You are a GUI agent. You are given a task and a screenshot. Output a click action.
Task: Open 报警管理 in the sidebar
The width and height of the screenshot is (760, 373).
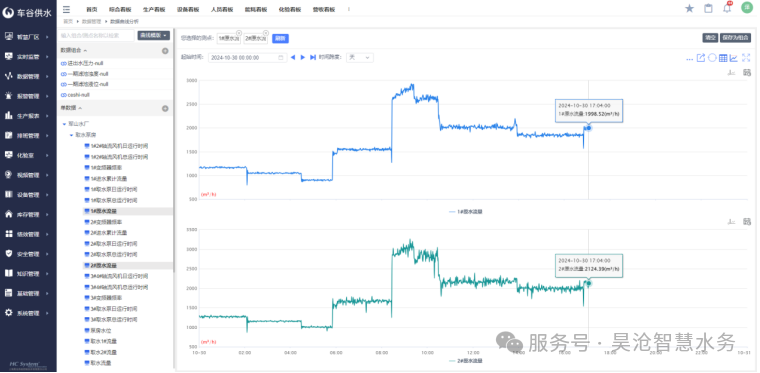click(28, 96)
